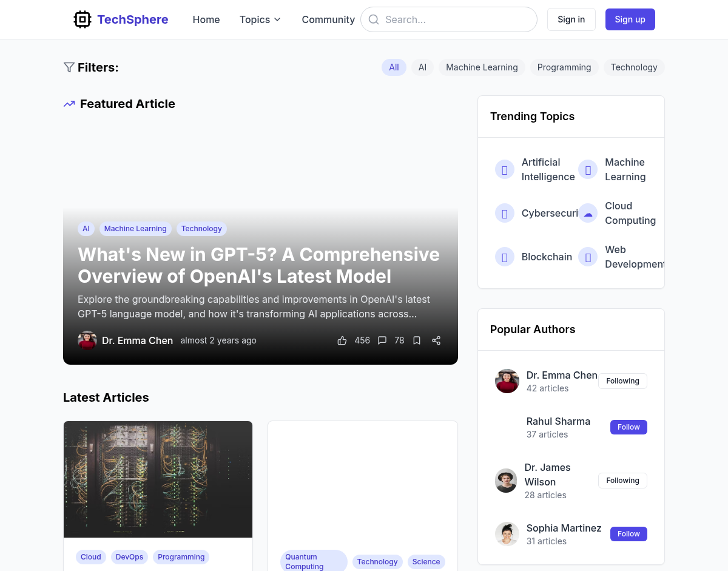Click the Programming tag on server article card
Viewport: 728px width, 571px height.
[x=181, y=557]
